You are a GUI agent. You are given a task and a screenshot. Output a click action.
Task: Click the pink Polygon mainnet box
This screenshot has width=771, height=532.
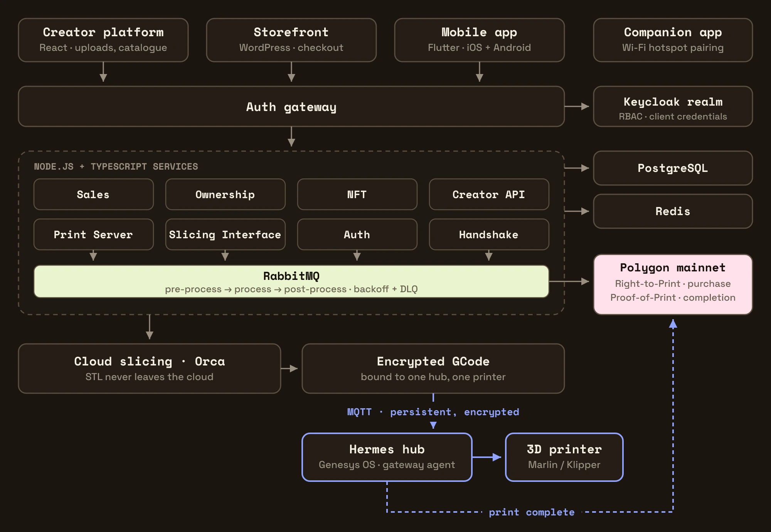coord(673,285)
